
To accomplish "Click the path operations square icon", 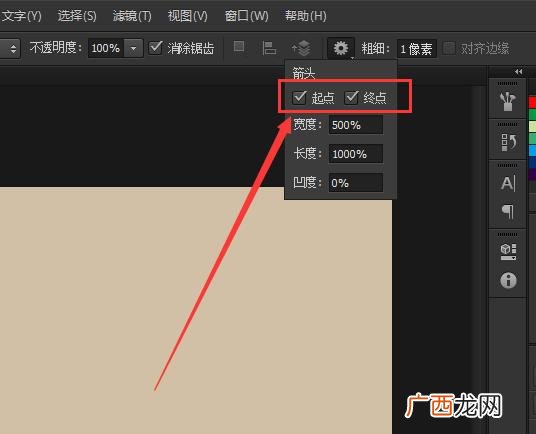I will tap(239, 46).
